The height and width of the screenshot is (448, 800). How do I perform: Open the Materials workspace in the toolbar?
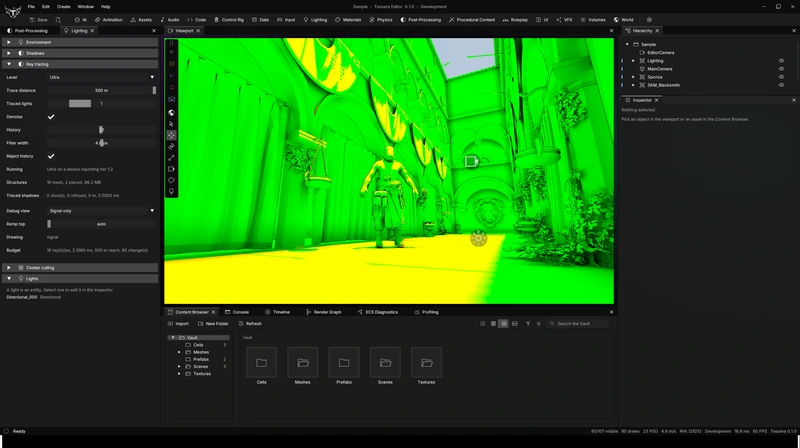[348, 20]
